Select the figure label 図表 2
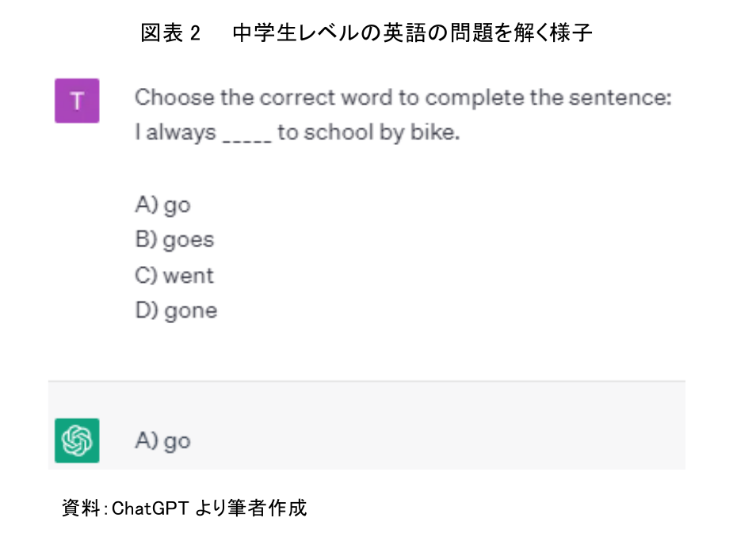 pyautogui.click(x=170, y=33)
